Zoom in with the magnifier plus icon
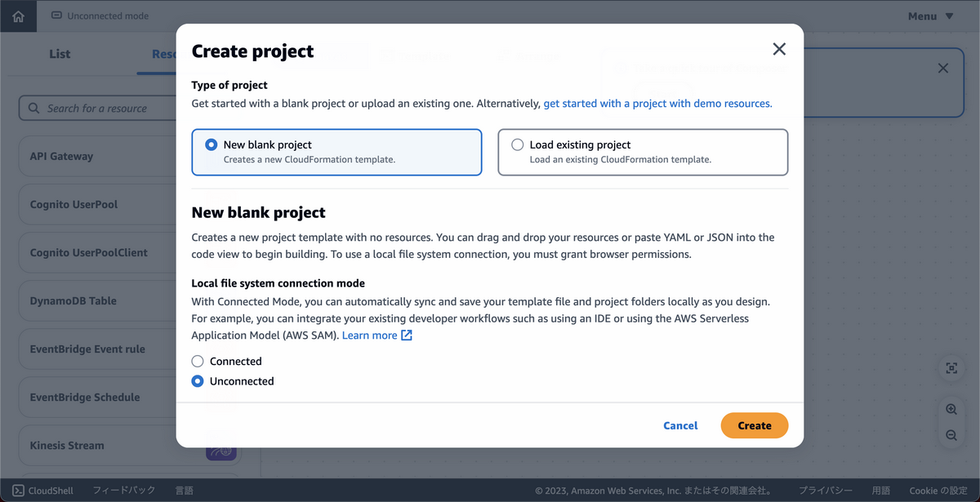980x502 pixels. (x=951, y=410)
